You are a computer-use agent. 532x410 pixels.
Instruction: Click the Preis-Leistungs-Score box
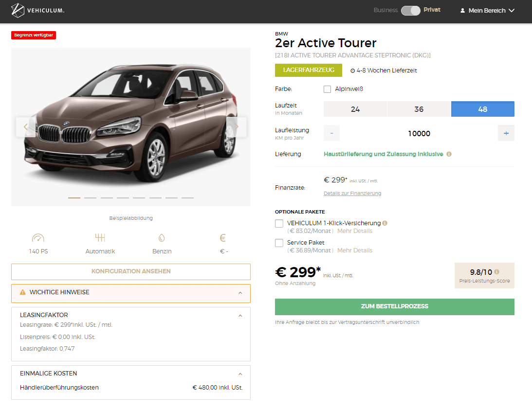(x=484, y=275)
